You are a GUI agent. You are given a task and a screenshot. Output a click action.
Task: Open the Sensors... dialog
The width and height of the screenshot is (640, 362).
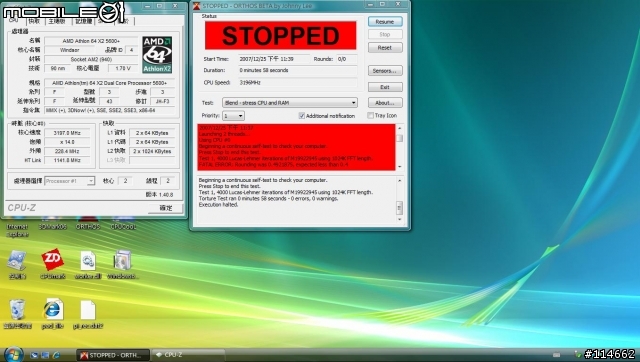[x=385, y=71]
